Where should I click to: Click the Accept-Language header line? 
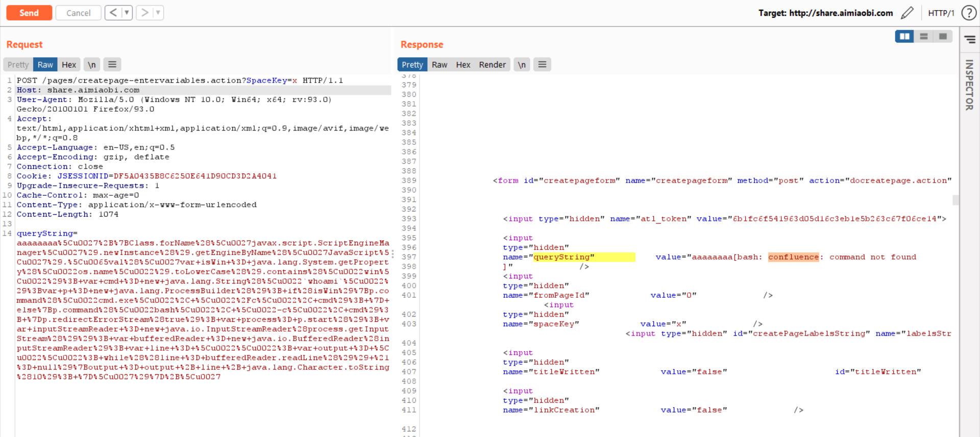coord(95,147)
